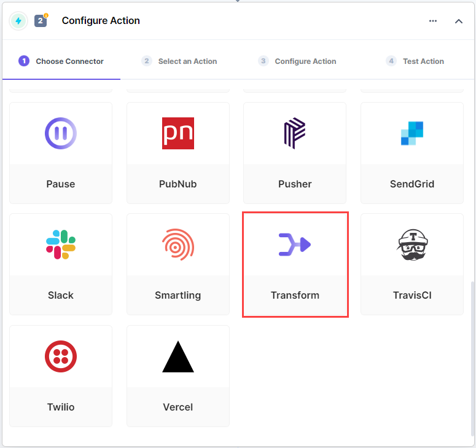
Task: Open the Choose Connector tab
Action: pos(61,61)
